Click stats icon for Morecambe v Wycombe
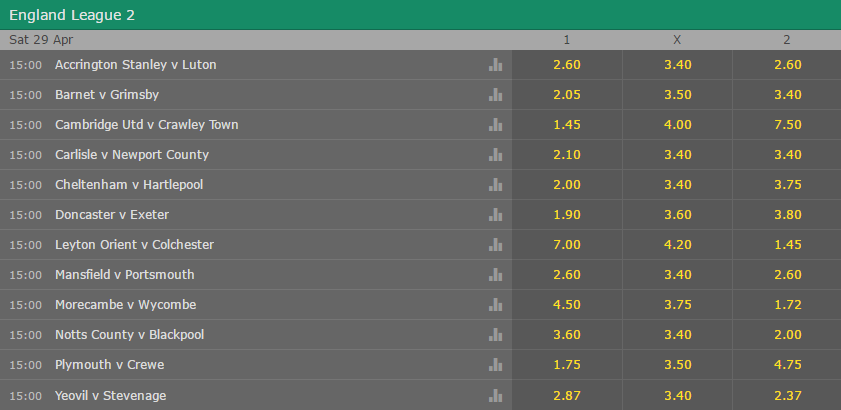Viewport: 841px width, 410px height. point(495,305)
